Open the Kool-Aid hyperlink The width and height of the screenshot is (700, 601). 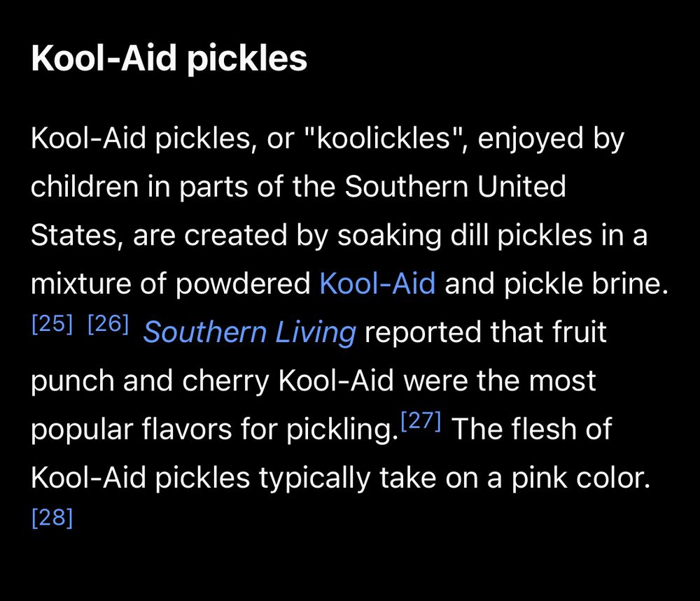377,283
